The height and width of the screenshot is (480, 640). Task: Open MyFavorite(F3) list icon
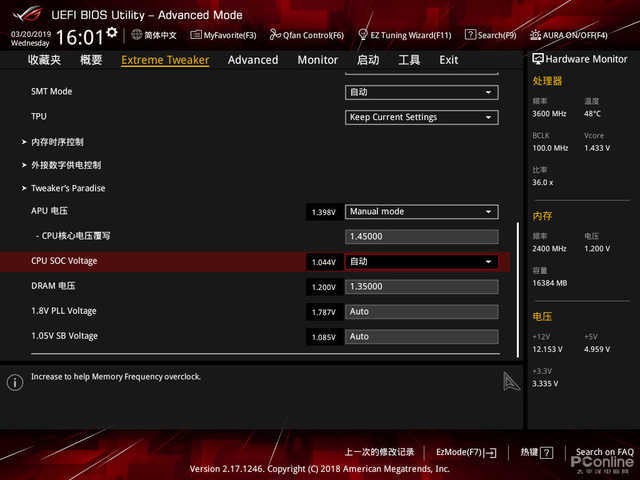pyautogui.click(x=196, y=35)
